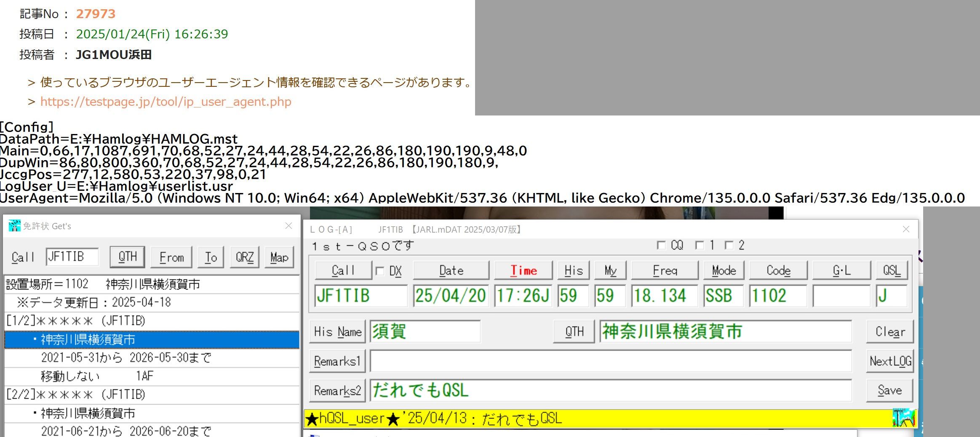Select highlighted 神奈川県横須賀市 list entry

(x=152, y=340)
